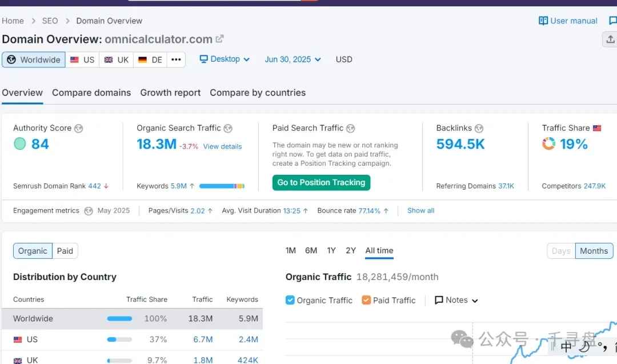Click the green Authority Score circle
This screenshot has width=617, height=364.
tap(19, 143)
